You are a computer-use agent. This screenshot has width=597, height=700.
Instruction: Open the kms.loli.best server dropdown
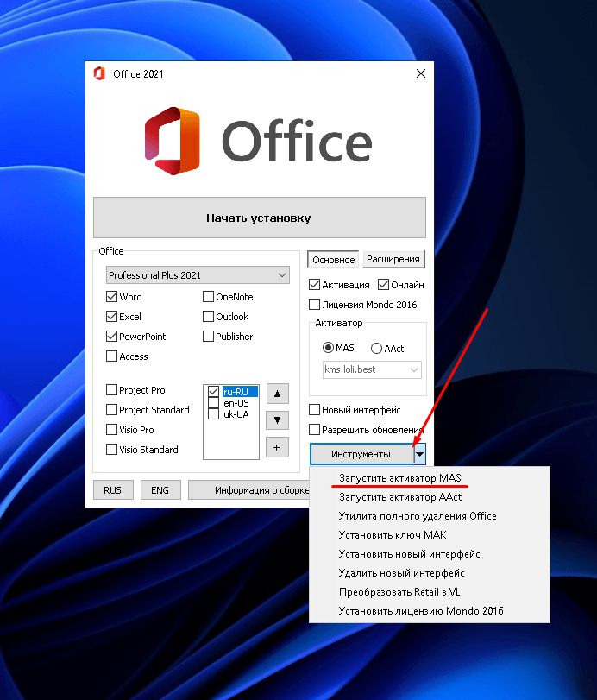pos(372,369)
